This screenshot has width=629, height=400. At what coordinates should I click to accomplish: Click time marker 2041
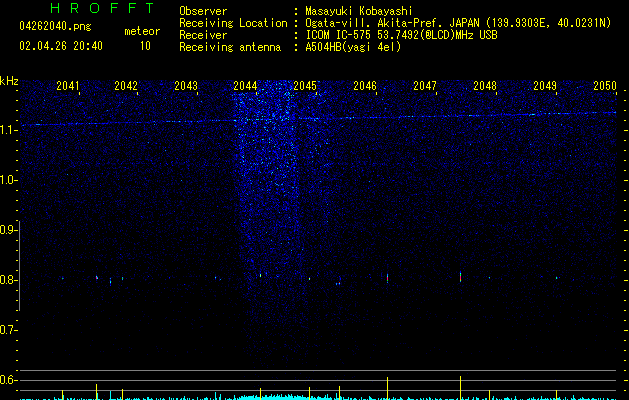tap(67, 85)
